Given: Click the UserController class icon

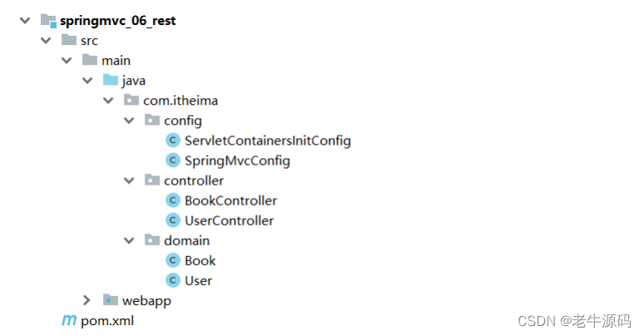Looking at the screenshot, I should pos(173,220).
